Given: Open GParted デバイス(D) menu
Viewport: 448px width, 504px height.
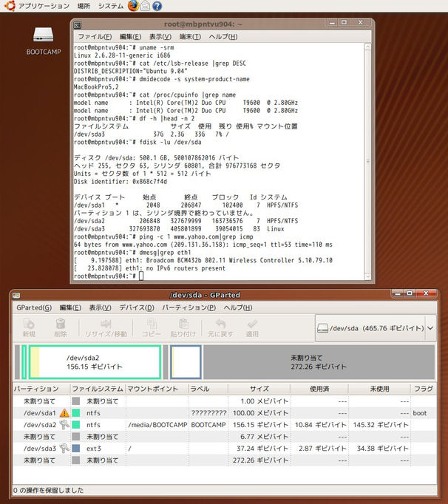Looking at the screenshot, I should tap(137, 307).
